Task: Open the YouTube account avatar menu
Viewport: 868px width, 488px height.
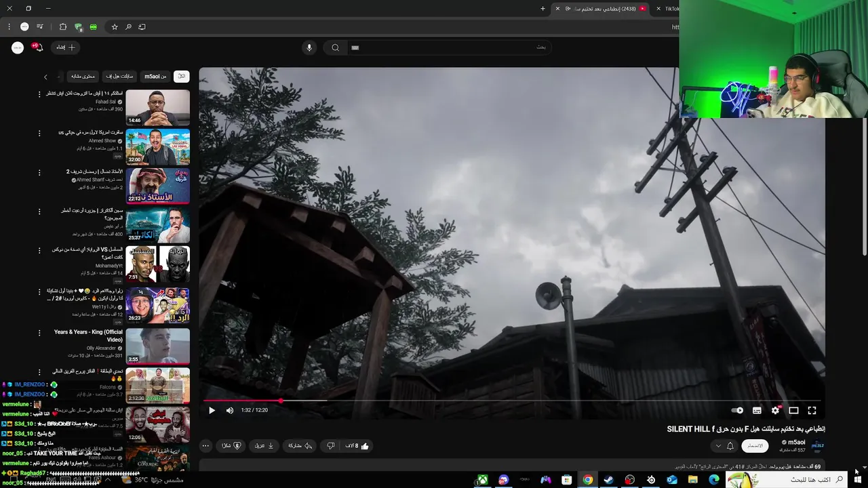Action: [18, 47]
